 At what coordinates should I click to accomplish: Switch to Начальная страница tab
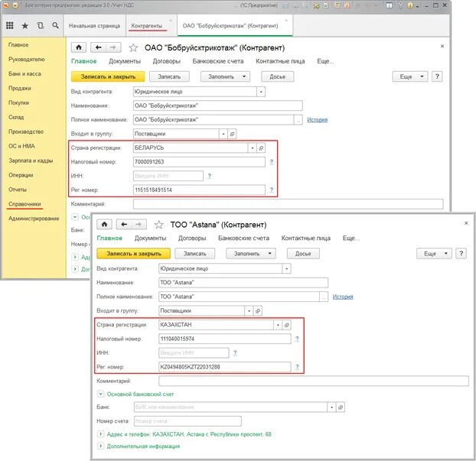coord(94,26)
